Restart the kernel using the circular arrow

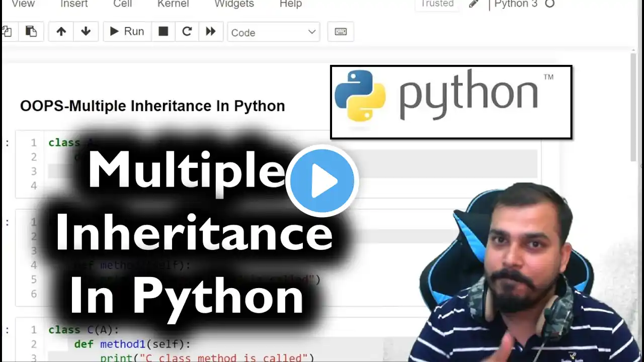click(187, 32)
